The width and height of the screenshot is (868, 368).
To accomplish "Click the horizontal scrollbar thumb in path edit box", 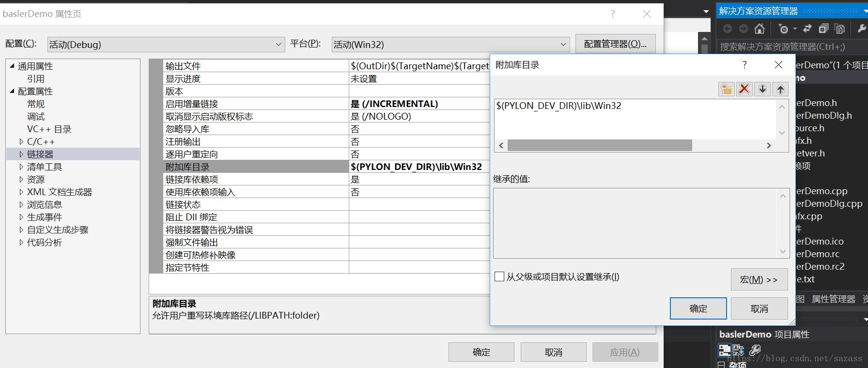I will click(600, 145).
